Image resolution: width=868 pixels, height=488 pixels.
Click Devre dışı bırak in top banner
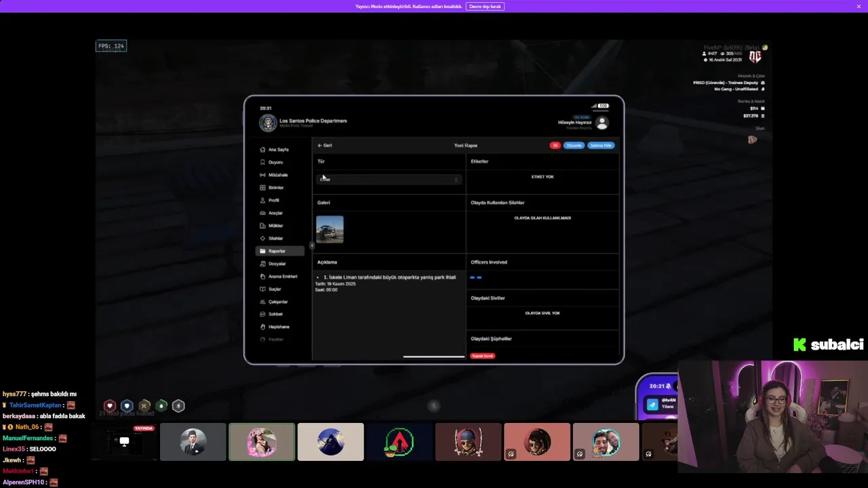point(485,6)
